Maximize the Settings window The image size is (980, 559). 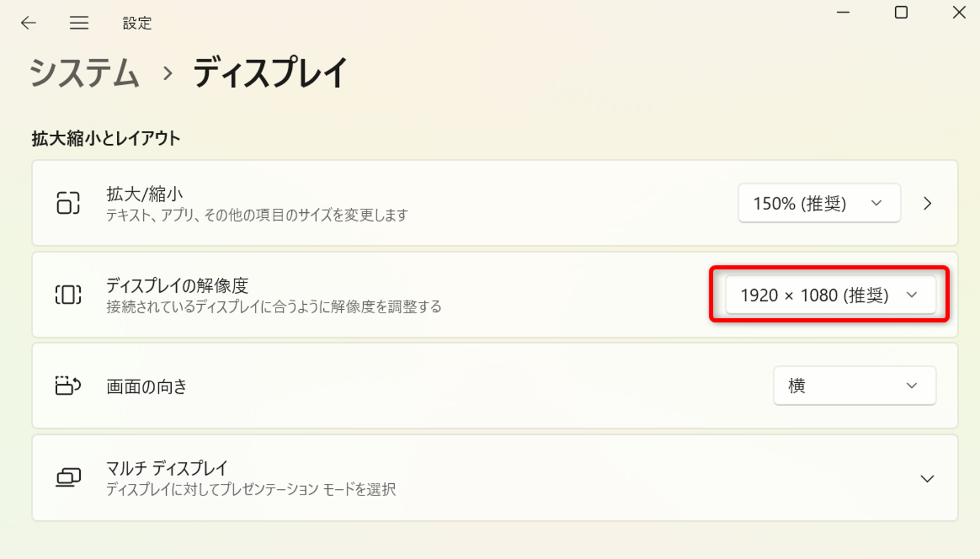point(901,12)
